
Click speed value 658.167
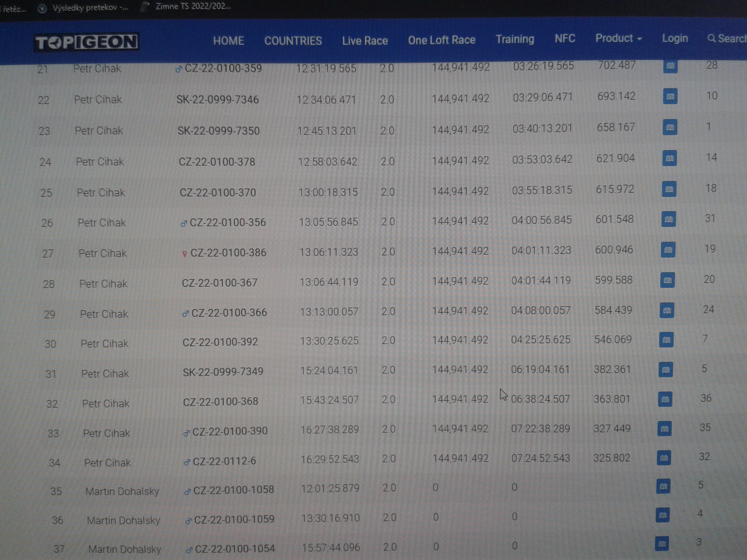(x=616, y=127)
